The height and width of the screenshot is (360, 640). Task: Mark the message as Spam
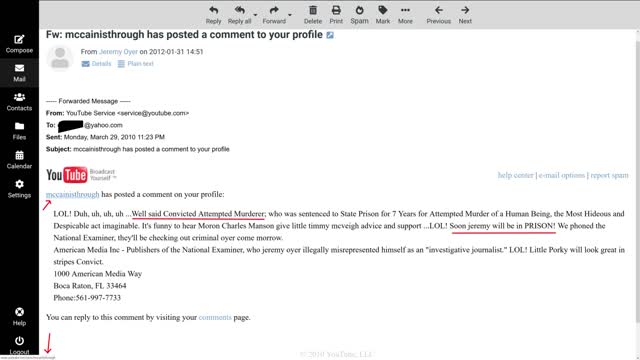(x=359, y=15)
